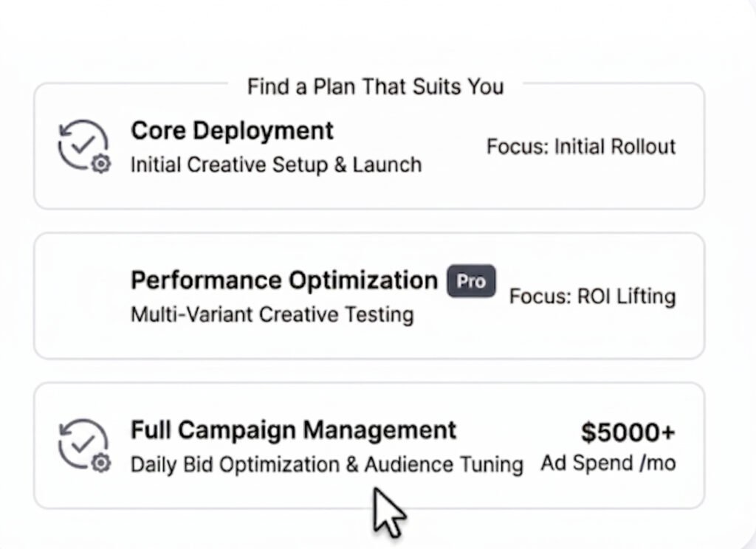Screen dimensions: 756x549
Task: Click the small gear on Core Deployment icon
Action: 100,164
